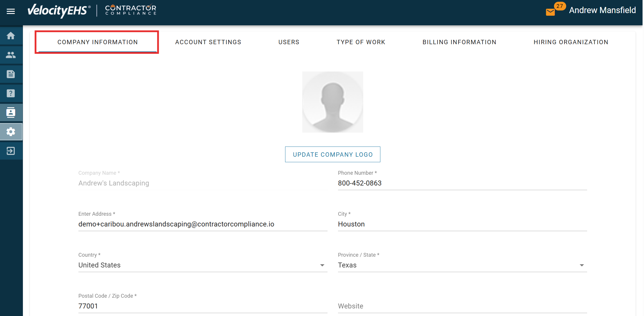The width and height of the screenshot is (644, 316).
Task: Click the settings gear icon
Action: [11, 132]
